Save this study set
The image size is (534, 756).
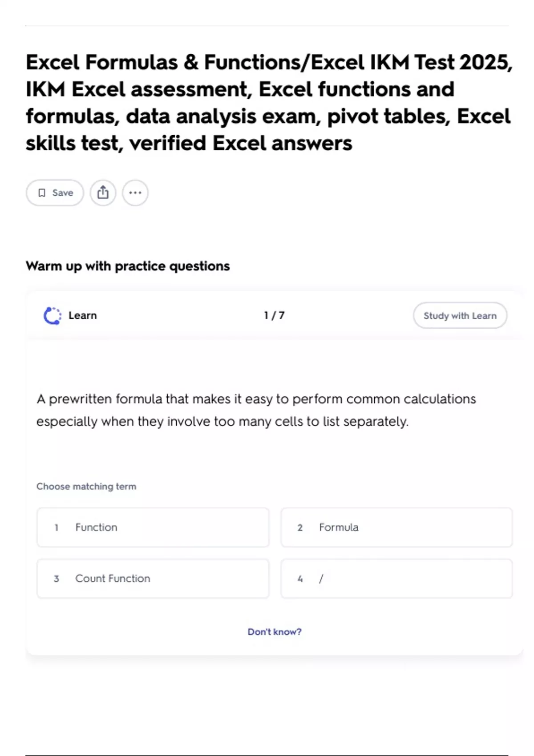(x=54, y=193)
